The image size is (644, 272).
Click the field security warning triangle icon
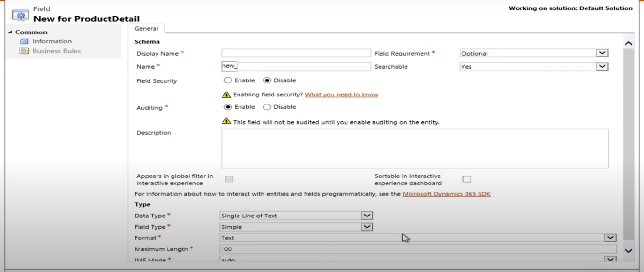click(226, 94)
